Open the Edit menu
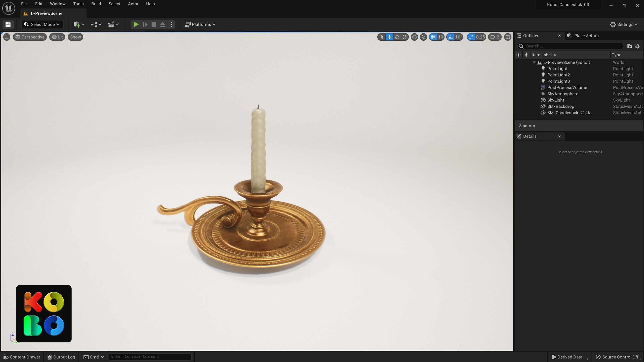Viewport: 644px width, 362px height. pyautogui.click(x=38, y=4)
